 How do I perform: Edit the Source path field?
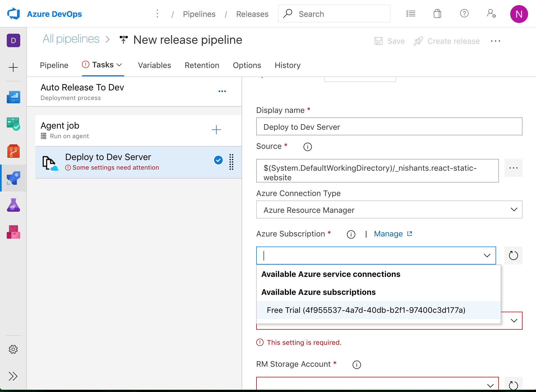point(377,171)
